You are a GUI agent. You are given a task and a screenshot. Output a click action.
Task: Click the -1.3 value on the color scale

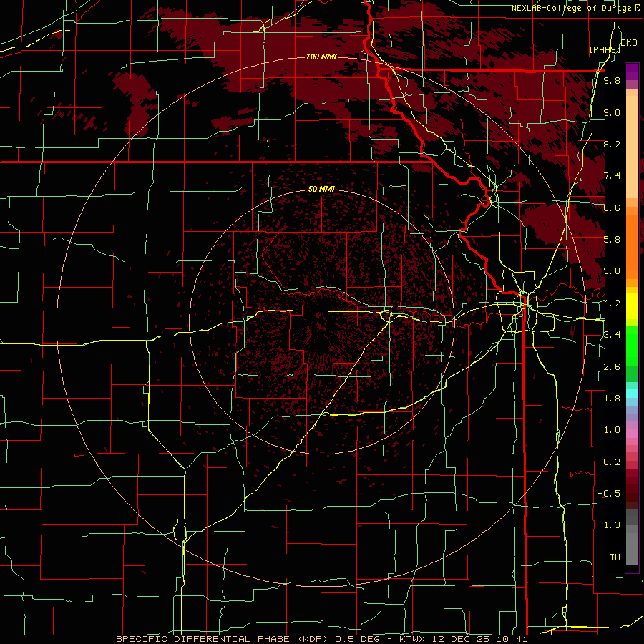609,525
